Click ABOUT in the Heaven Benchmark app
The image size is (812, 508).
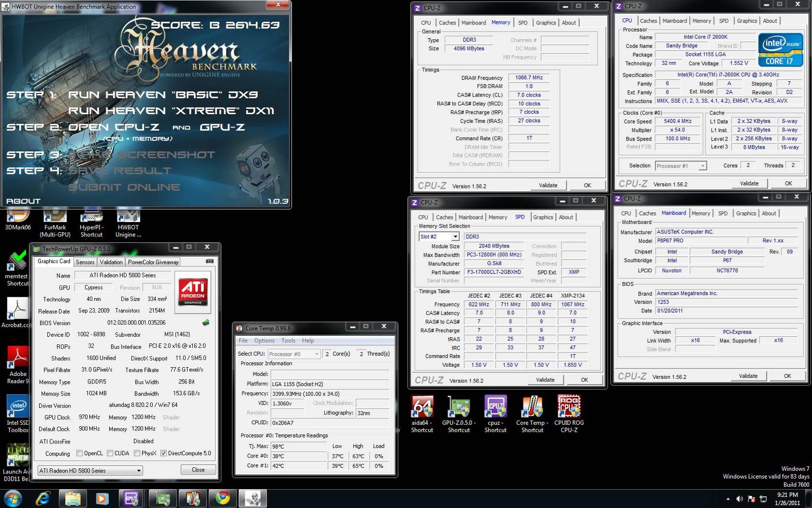point(23,201)
